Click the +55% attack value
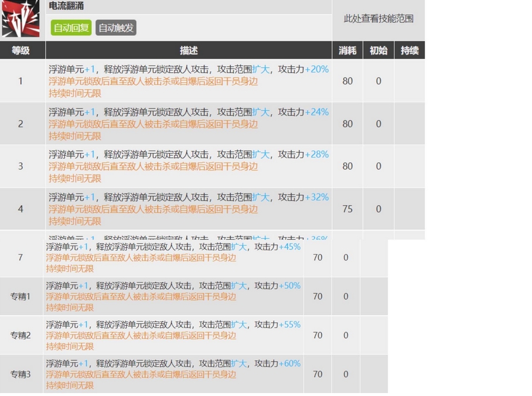Image resolution: width=532 pixels, height=396 pixels. pyautogui.click(x=289, y=325)
